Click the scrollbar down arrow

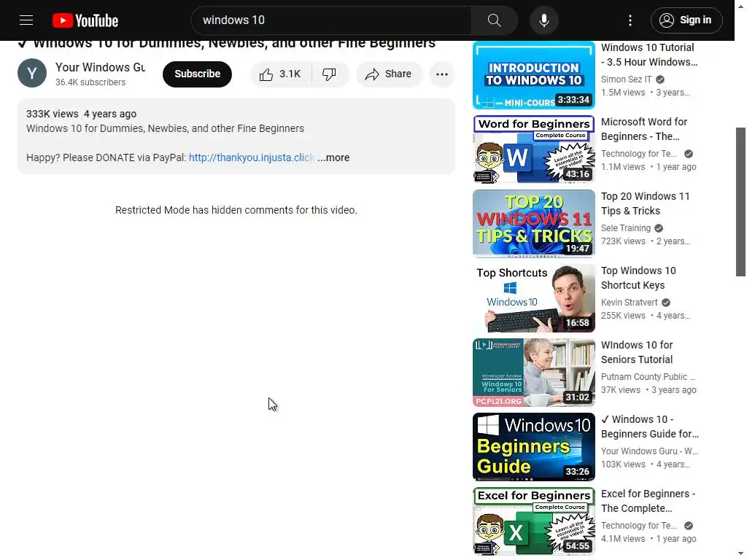[x=740, y=553]
